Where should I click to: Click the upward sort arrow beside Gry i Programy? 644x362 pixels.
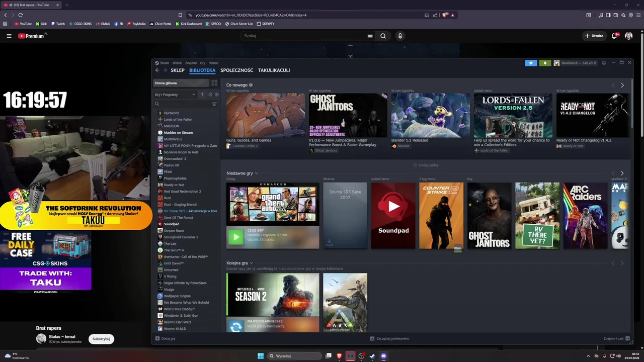[x=202, y=95]
